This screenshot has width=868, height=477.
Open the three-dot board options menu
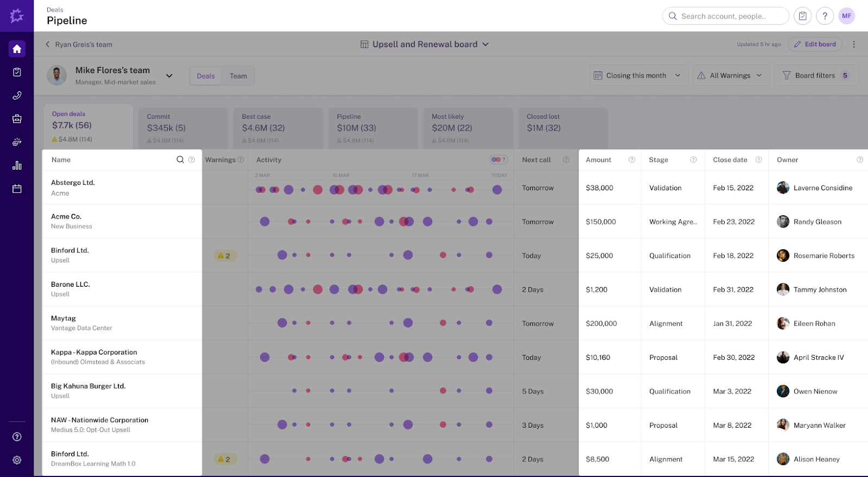click(x=853, y=44)
